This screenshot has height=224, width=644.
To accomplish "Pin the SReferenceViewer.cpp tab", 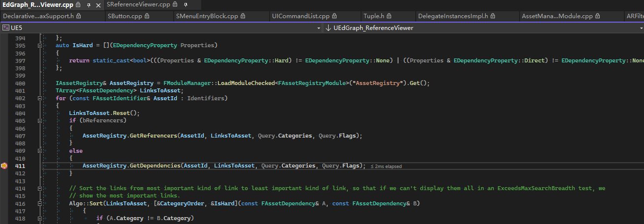I will 186,4.
